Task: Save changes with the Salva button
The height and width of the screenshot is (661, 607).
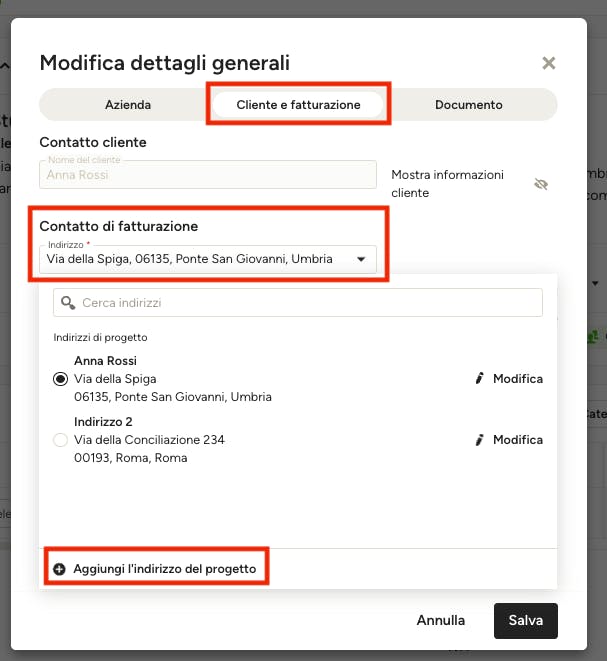Action: pyautogui.click(x=526, y=621)
